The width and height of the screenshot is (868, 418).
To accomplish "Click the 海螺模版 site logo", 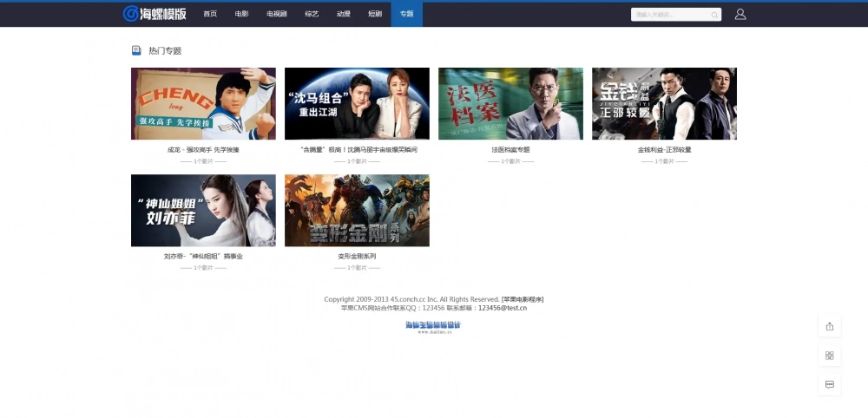I will tap(155, 14).
